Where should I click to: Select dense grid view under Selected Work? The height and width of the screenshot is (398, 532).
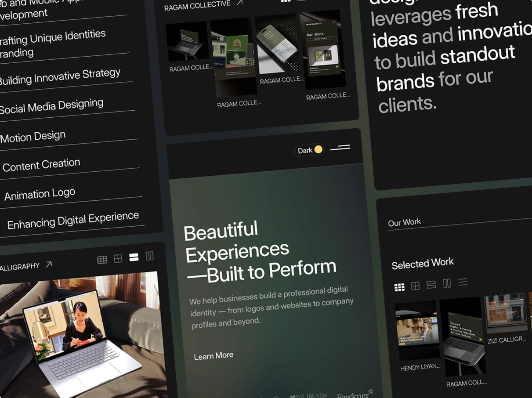pos(399,287)
